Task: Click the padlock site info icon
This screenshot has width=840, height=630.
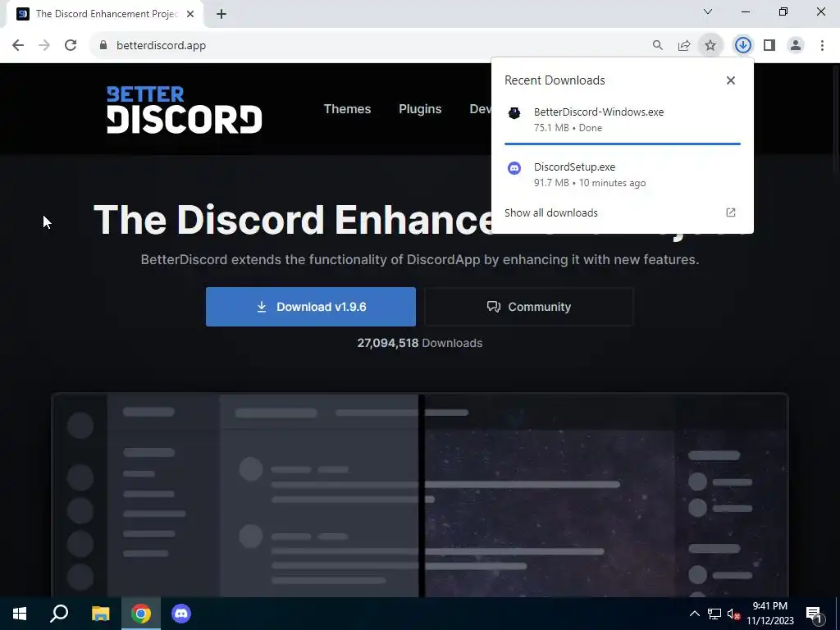Action: click(x=103, y=46)
